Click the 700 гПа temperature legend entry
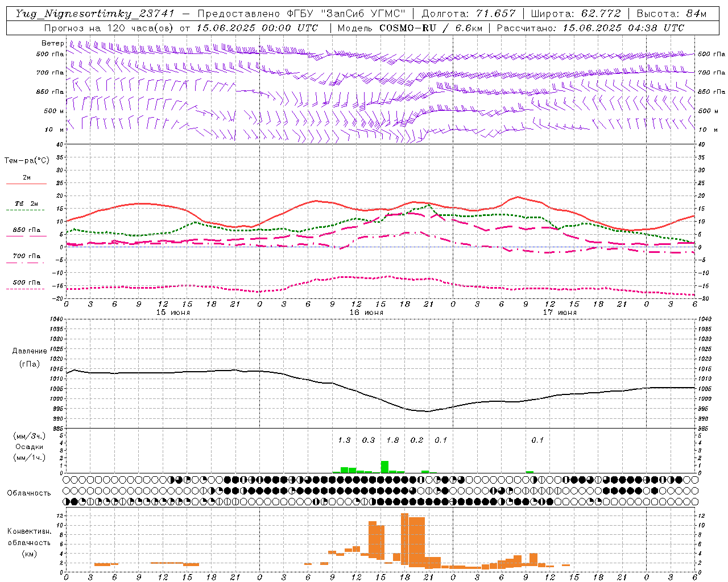 [27, 256]
